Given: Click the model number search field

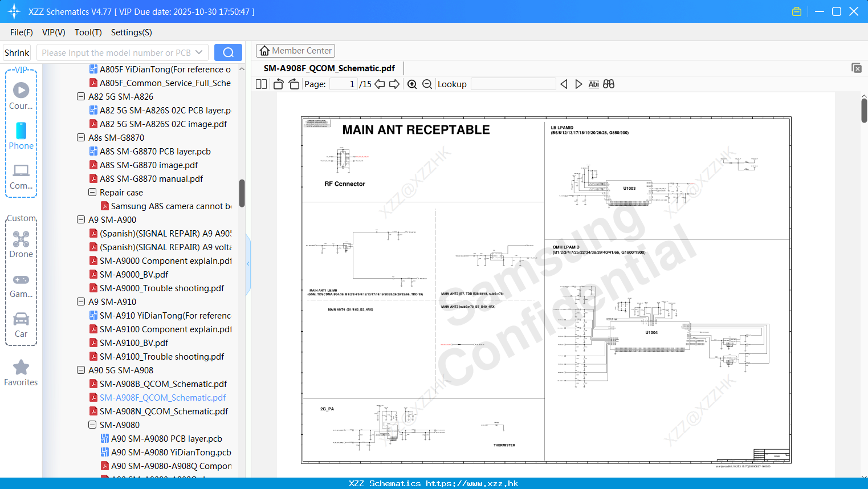Looking at the screenshot, I should point(116,52).
